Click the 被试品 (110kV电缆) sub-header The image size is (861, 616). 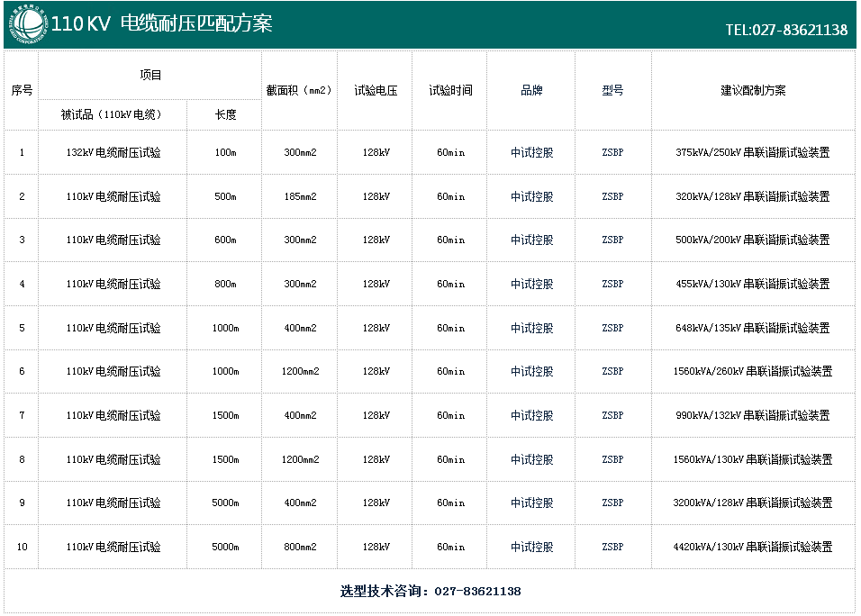pyautogui.click(x=113, y=114)
